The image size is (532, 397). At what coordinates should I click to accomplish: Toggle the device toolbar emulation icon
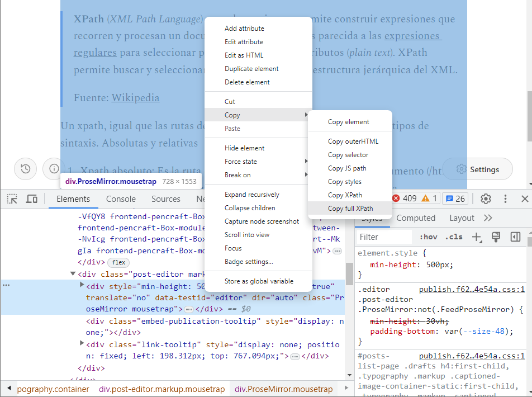pos(32,198)
